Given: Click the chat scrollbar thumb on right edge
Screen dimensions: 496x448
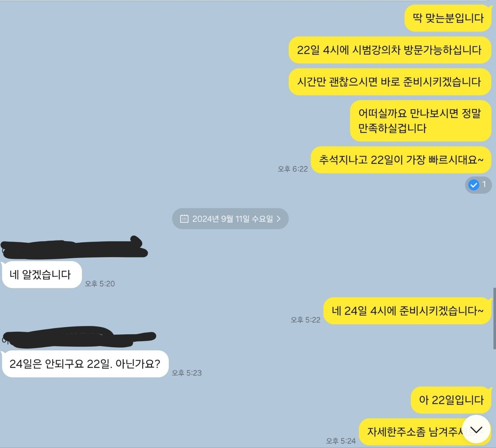Looking at the screenshot, I should click(494, 318).
